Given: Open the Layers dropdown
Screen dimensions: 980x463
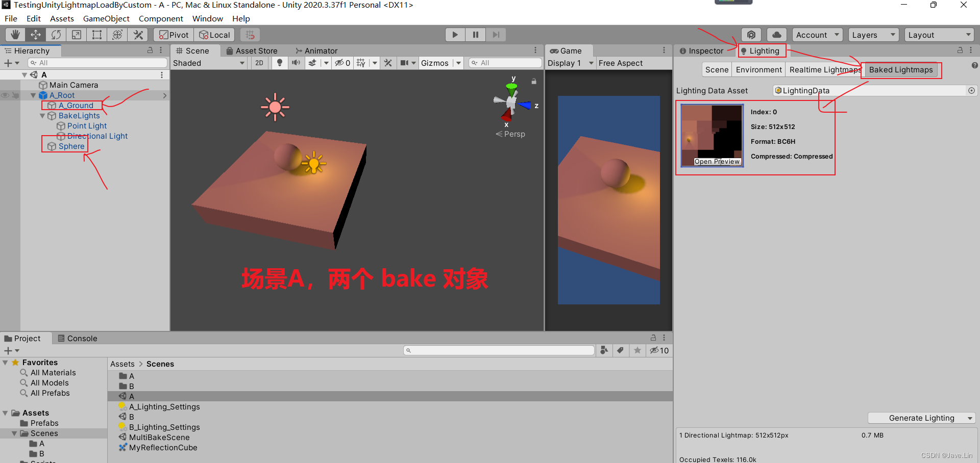Looking at the screenshot, I should click(x=873, y=34).
